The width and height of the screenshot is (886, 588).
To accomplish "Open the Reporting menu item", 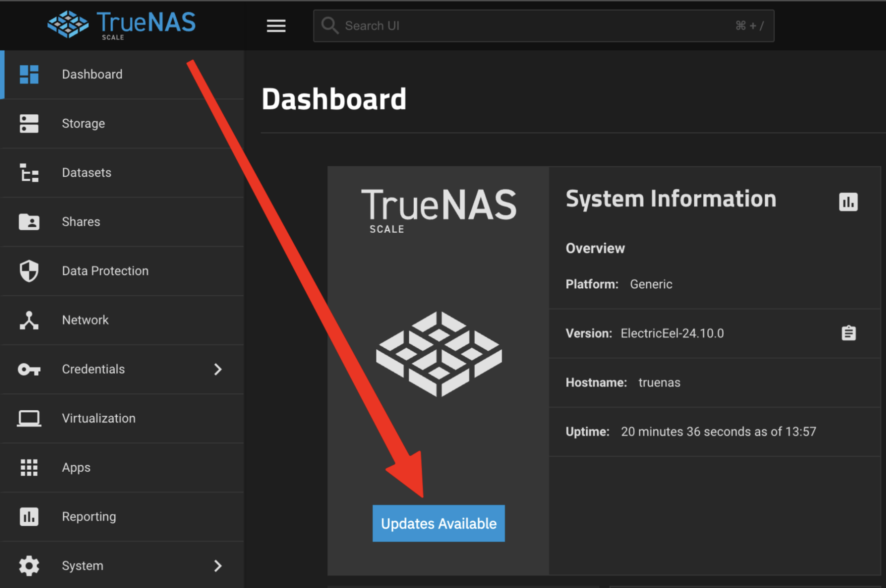I will coord(89,517).
